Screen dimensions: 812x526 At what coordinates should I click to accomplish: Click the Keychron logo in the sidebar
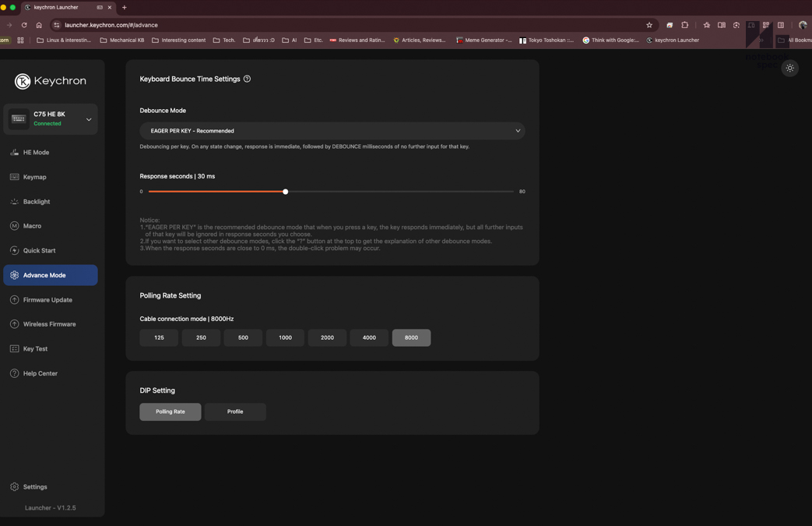(51, 81)
